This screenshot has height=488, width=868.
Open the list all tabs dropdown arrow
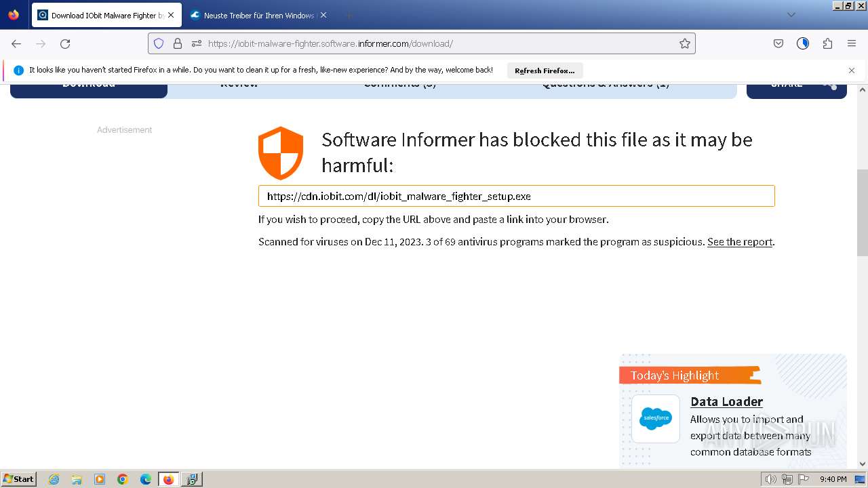[791, 15]
